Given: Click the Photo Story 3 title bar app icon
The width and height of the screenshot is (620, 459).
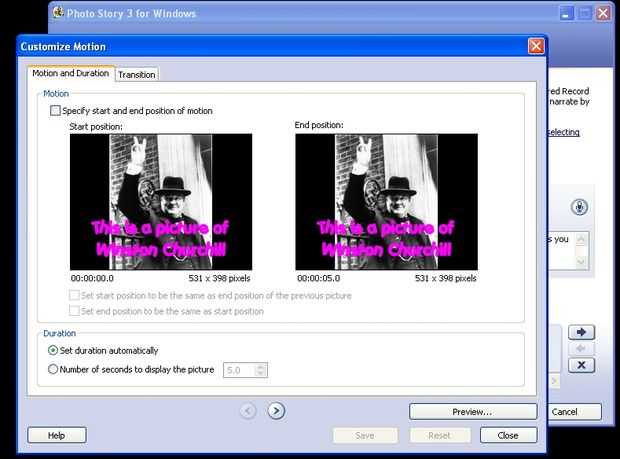Looking at the screenshot, I should tap(58, 13).
